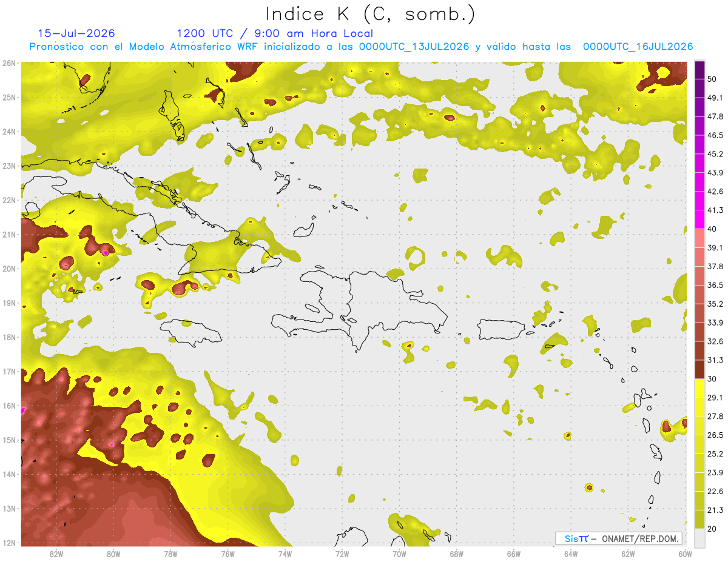The width and height of the screenshot is (728, 562).
Task: Click the 25N latitude label
Action: coord(8,98)
